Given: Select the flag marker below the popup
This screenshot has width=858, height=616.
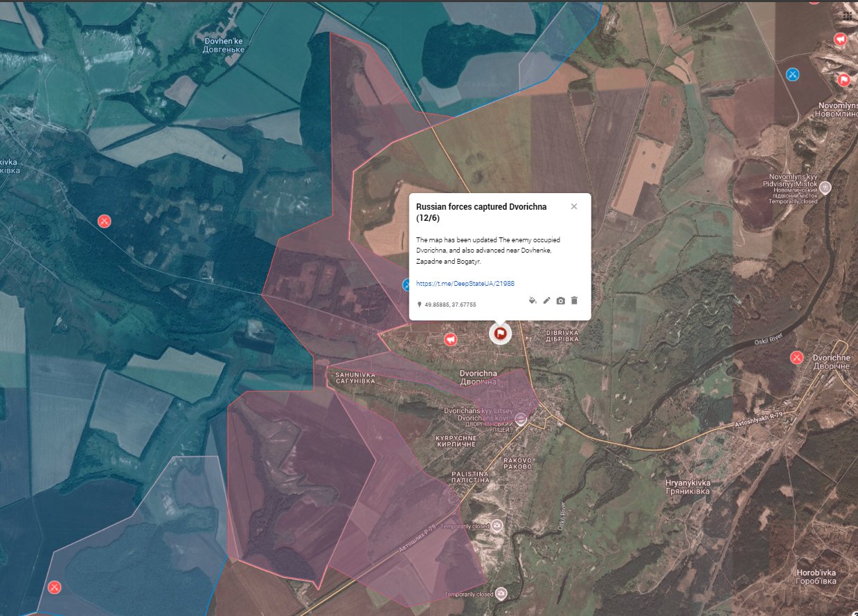Looking at the screenshot, I should pyautogui.click(x=499, y=334).
